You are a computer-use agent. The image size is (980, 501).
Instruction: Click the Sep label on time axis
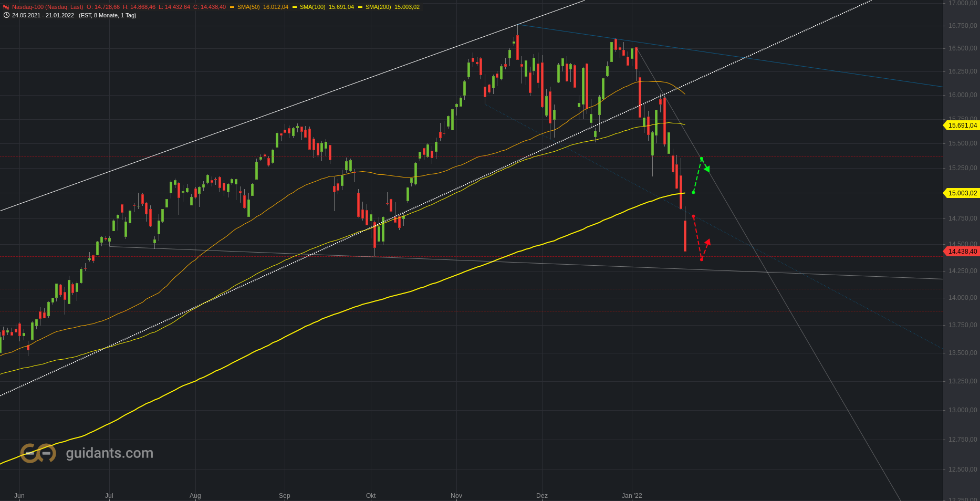pyautogui.click(x=285, y=496)
